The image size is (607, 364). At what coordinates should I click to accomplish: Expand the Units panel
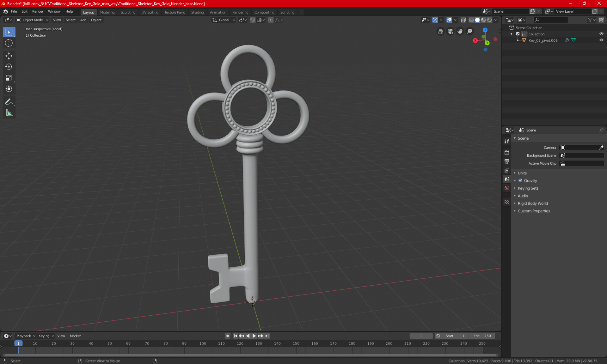tap(522, 173)
